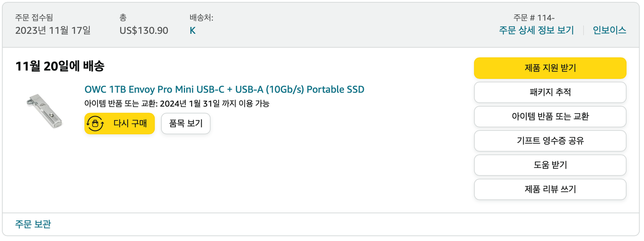Click the 제품 지원 받기 button
Viewport: 644px width, 241px height.
tap(550, 68)
